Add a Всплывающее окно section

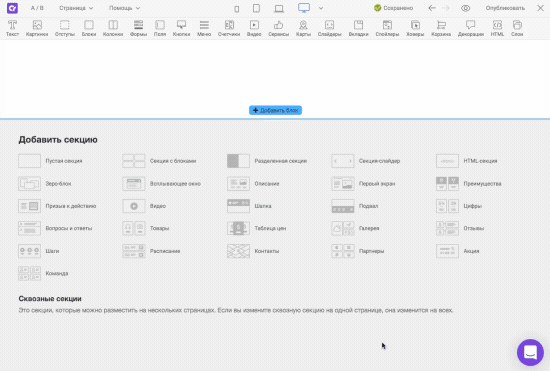[162, 184]
